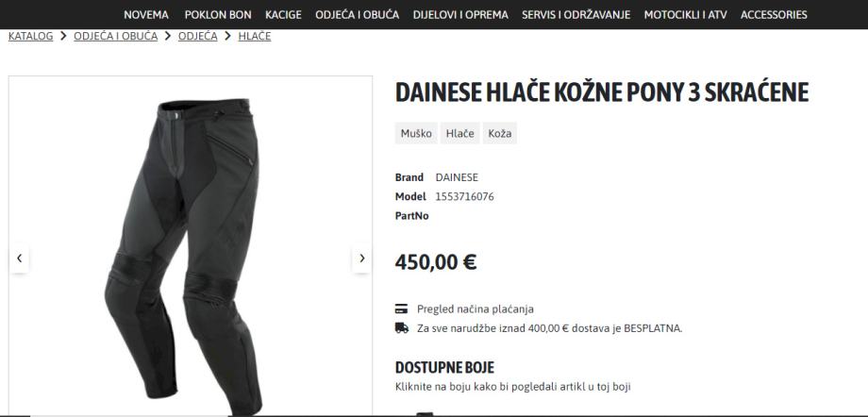Open the MOTOCIKLI I ATV menu
Image resolution: width=868 pixels, height=417 pixels.
point(685,15)
